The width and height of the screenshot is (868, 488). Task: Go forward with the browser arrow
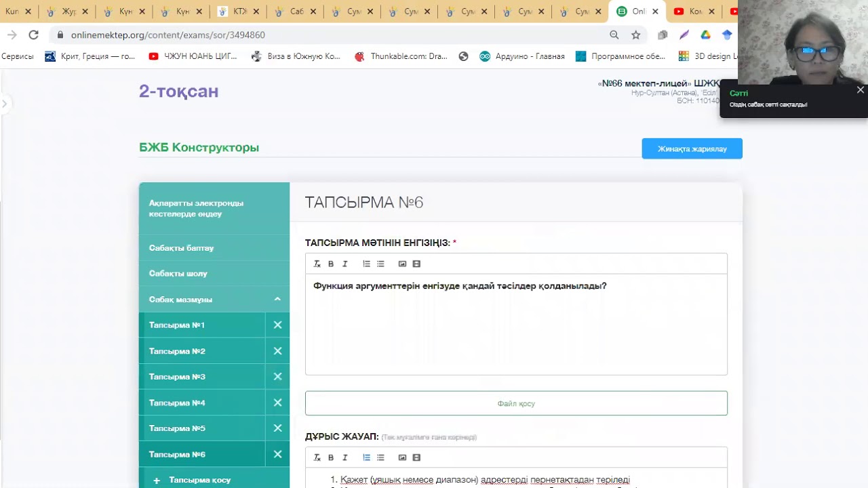pos(12,35)
